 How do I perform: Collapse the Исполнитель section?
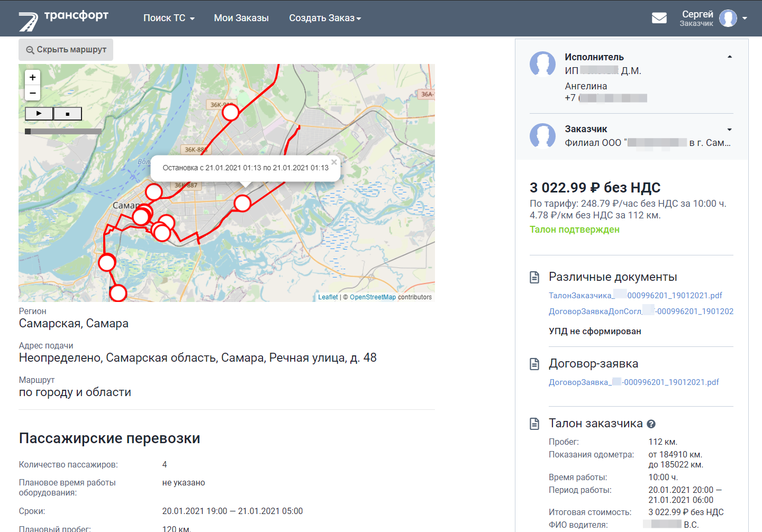click(730, 57)
